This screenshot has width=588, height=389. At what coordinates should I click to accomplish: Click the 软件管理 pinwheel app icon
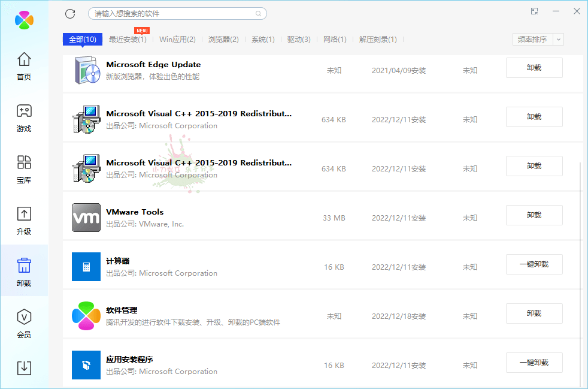tap(86, 316)
